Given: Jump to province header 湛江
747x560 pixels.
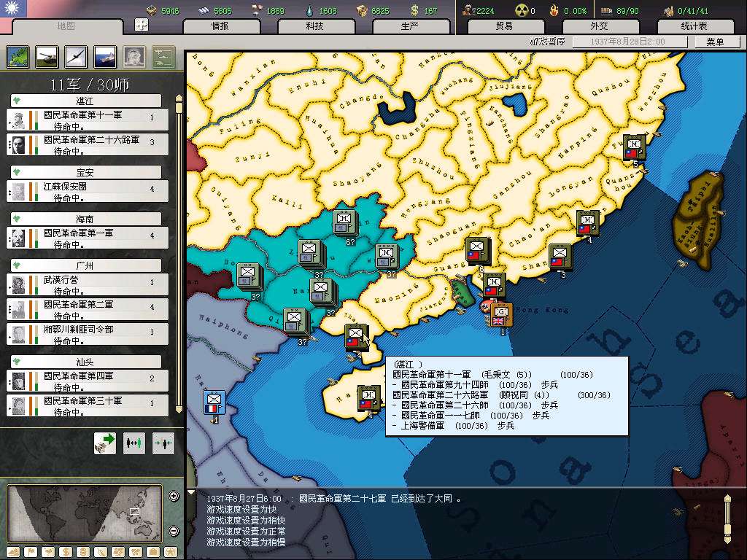Looking at the screenshot, I should click(86, 101).
